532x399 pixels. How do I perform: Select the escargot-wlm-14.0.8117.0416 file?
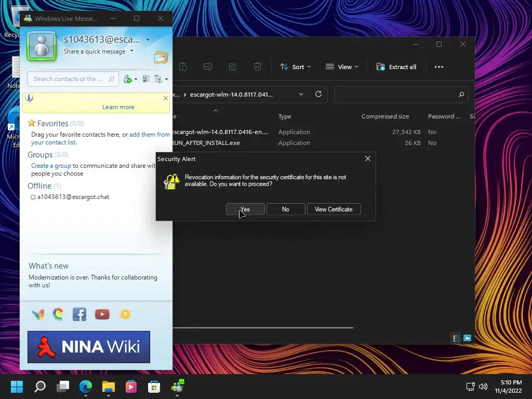click(220, 132)
